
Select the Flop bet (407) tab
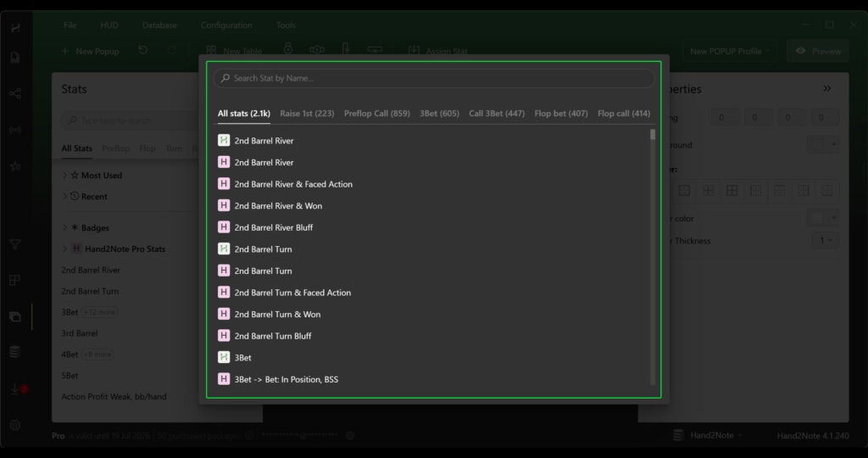coord(560,114)
